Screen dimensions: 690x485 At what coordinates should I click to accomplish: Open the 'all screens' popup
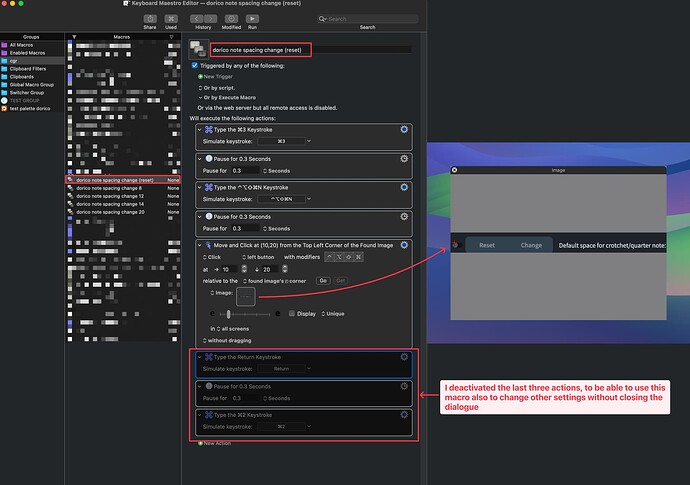pos(232,329)
